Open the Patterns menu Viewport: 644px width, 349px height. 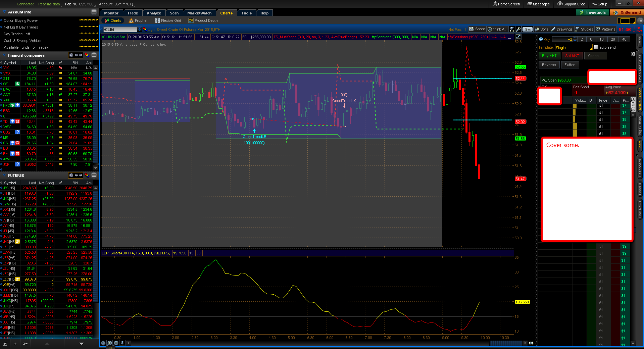point(606,29)
